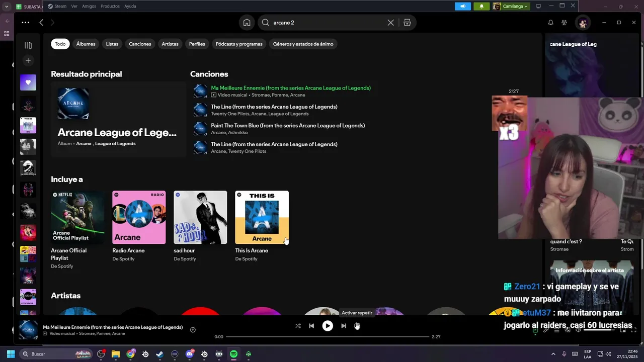The width and height of the screenshot is (644, 362).
Task: Toggle the green Now Playing view icon
Action: tap(535, 330)
